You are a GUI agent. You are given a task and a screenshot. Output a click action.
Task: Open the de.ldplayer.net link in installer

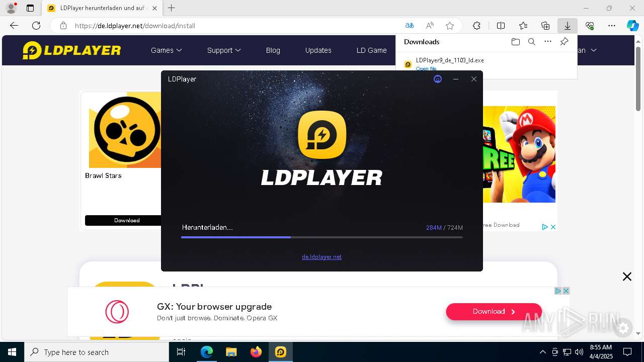[321, 257]
